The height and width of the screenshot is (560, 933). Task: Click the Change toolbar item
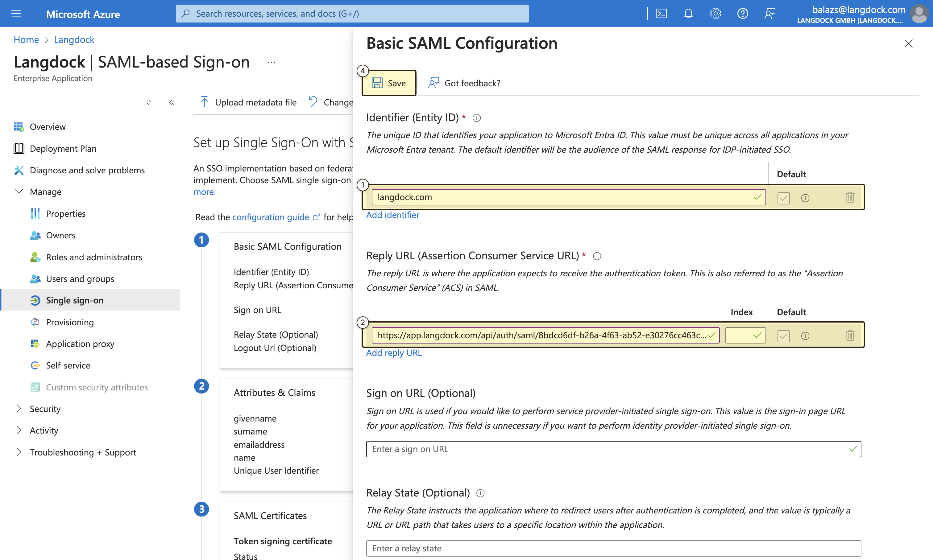[331, 102]
